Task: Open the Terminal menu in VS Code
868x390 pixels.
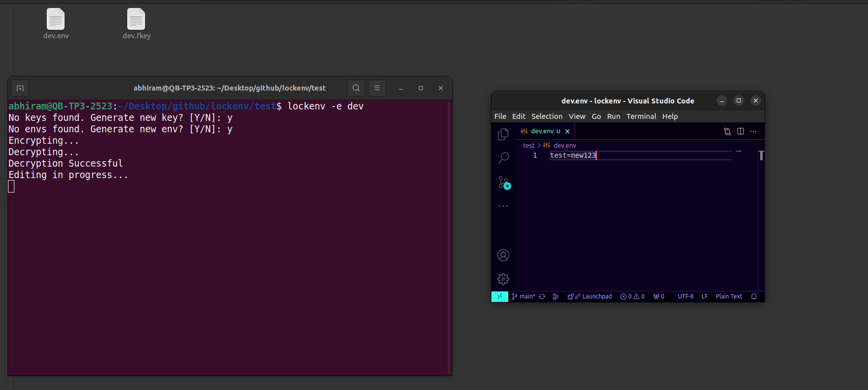Action: point(641,116)
